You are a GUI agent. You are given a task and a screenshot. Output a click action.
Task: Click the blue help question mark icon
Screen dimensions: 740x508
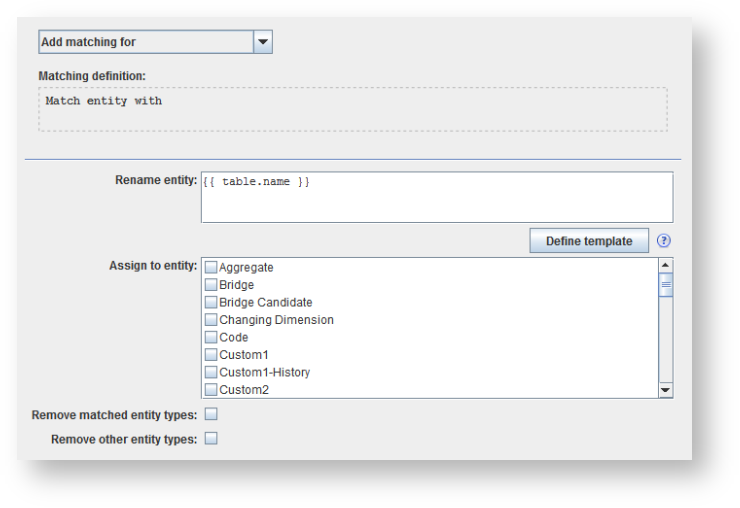pos(663,241)
